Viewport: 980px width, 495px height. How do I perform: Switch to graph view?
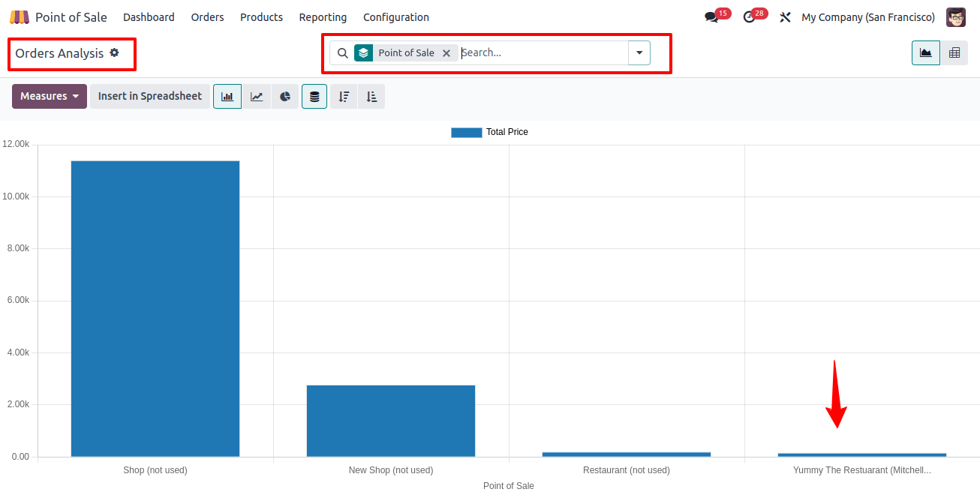point(926,52)
